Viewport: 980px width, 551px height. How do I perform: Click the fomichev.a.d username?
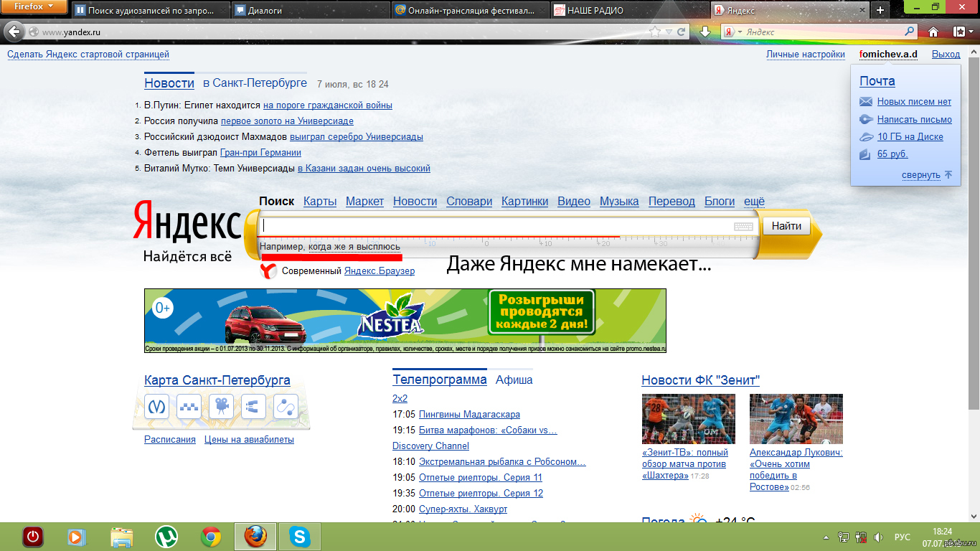click(x=888, y=55)
